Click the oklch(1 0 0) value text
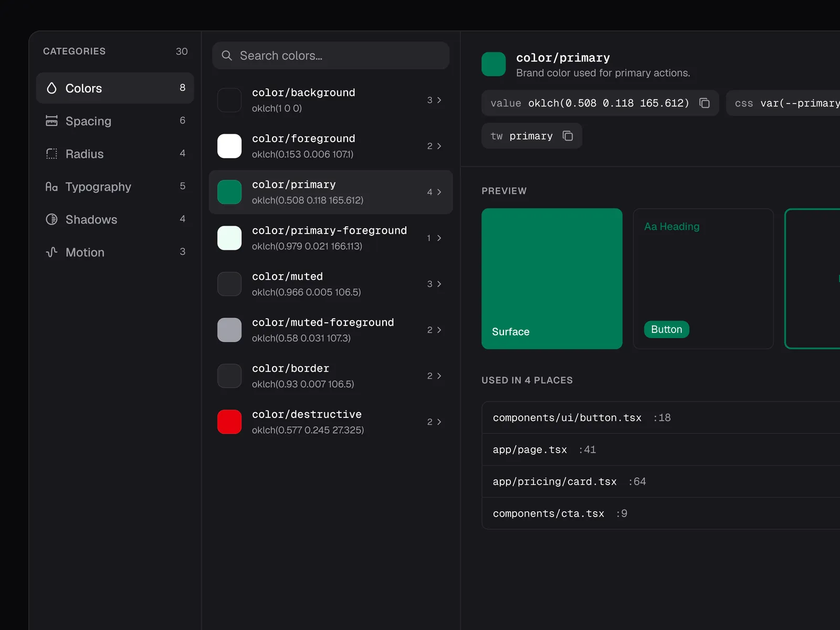Screen dimensions: 840x630 277,108
